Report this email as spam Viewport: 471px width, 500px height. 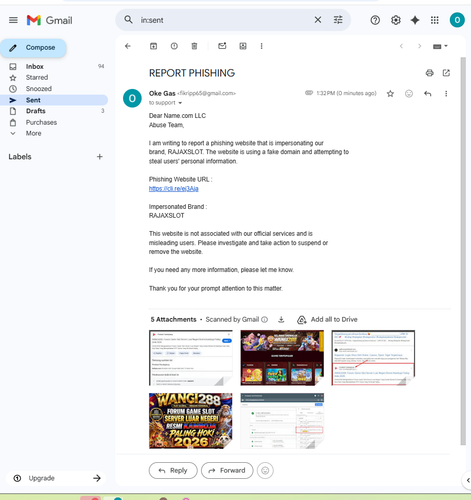coord(174,46)
